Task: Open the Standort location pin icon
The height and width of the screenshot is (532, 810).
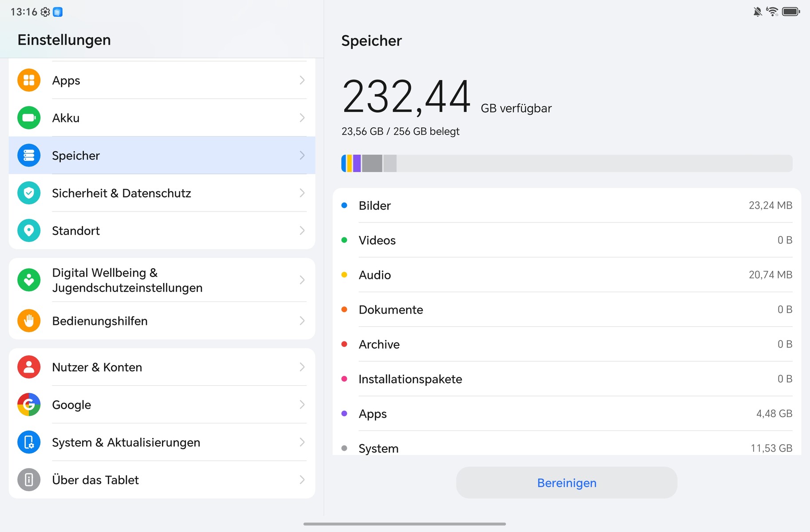Action: pyautogui.click(x=29, y=231)
